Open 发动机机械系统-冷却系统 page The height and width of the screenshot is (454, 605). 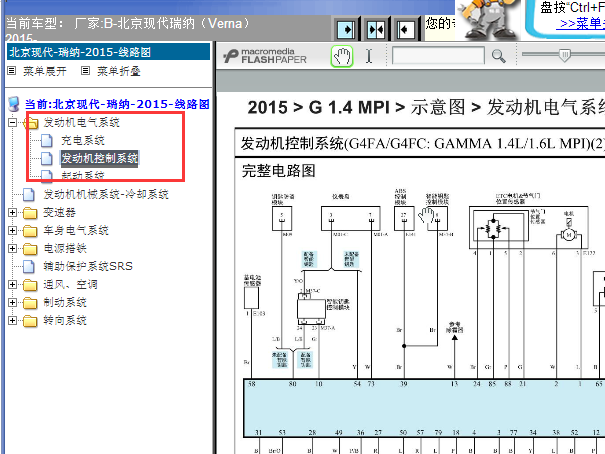point(106,194)
